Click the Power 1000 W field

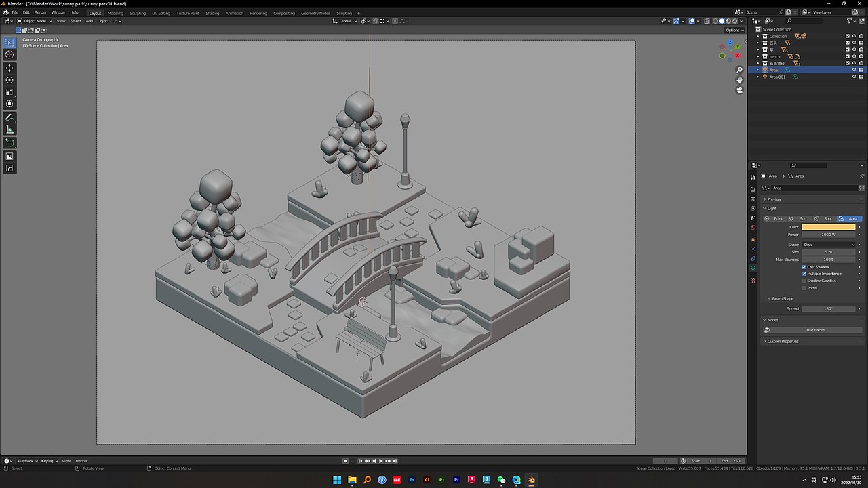(829, 235)
